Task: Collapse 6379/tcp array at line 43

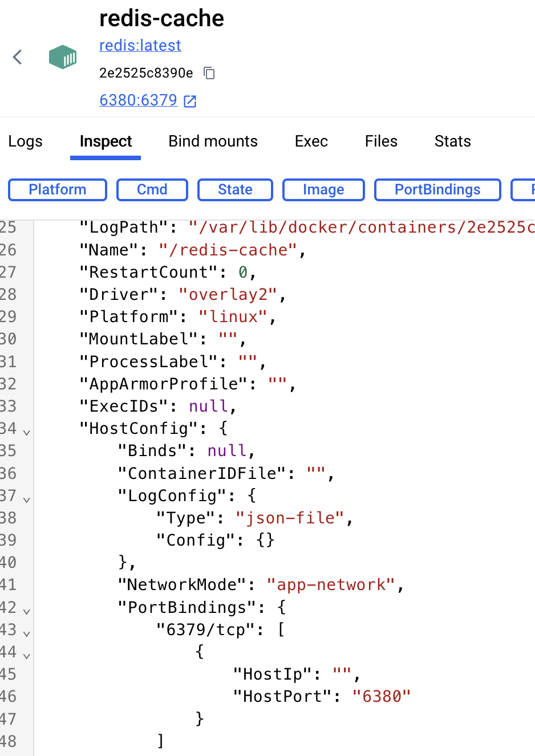Action: (27, 634)
